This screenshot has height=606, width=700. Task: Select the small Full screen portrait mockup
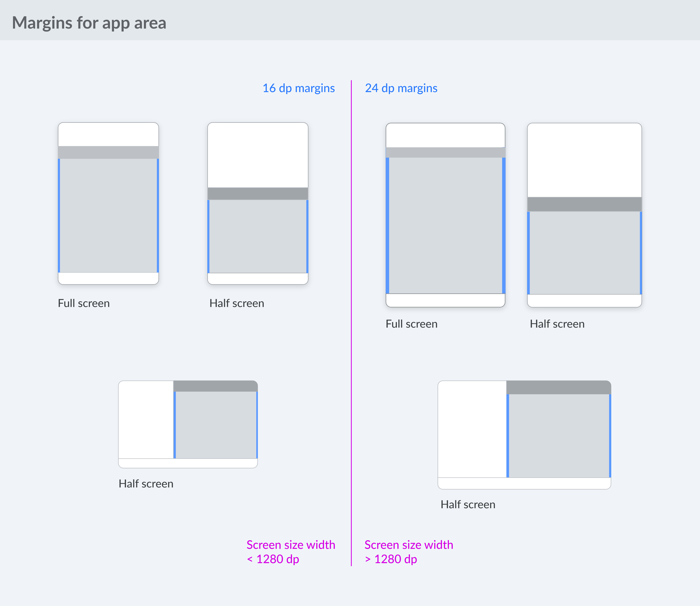pyautogui.click(x=108, y=203)
